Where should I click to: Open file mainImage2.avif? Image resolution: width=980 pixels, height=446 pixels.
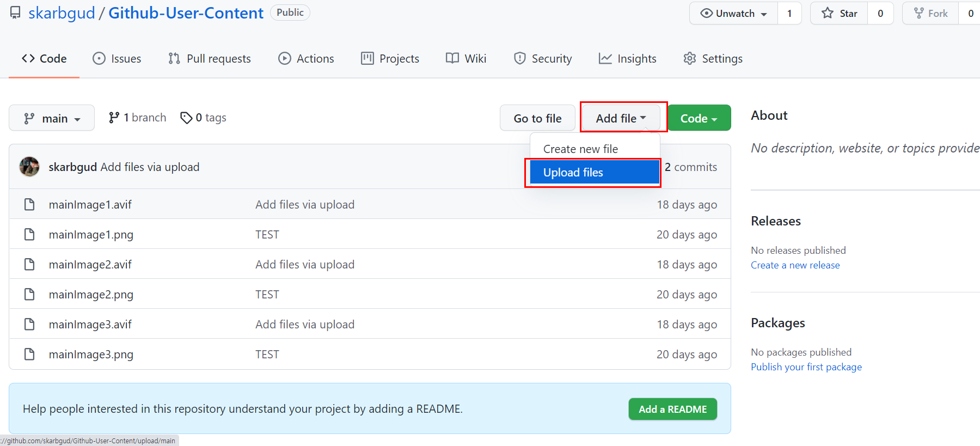click(x=90, y=264)
